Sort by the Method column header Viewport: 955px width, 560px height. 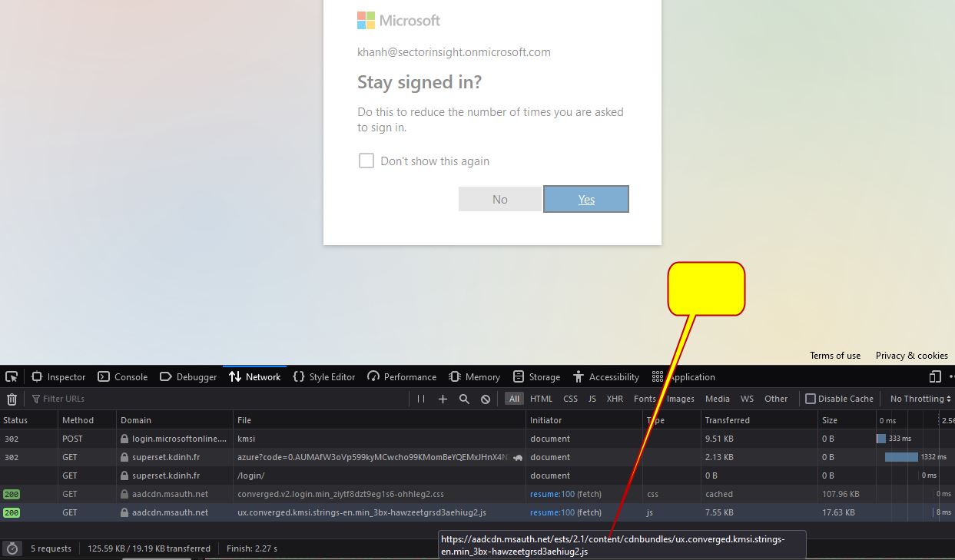(88, 420)
